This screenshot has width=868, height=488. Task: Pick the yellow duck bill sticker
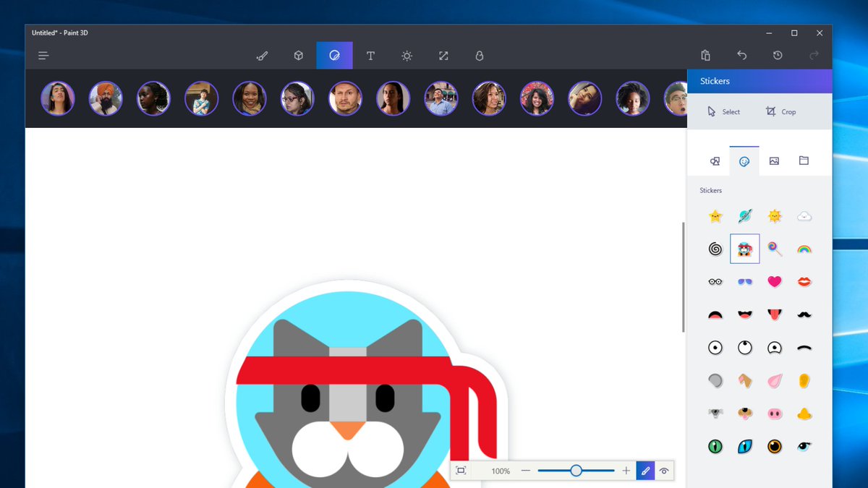804,414
